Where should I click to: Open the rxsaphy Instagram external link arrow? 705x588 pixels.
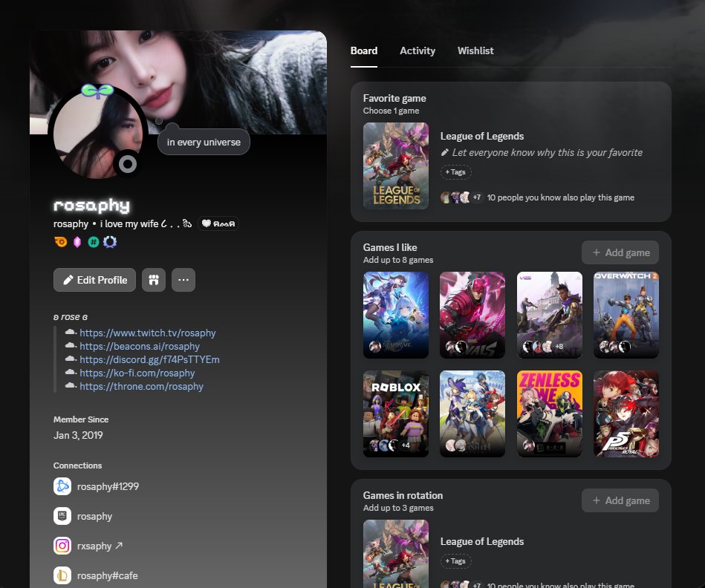coord(119,546)
